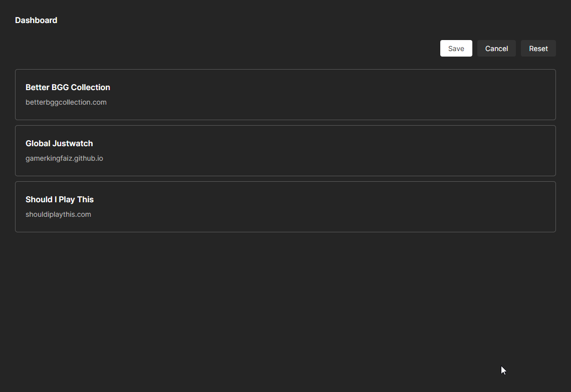The width and height of the screenshot is (571, 392).
Task: Click the Dashboard heading
Action: [36, 20]
